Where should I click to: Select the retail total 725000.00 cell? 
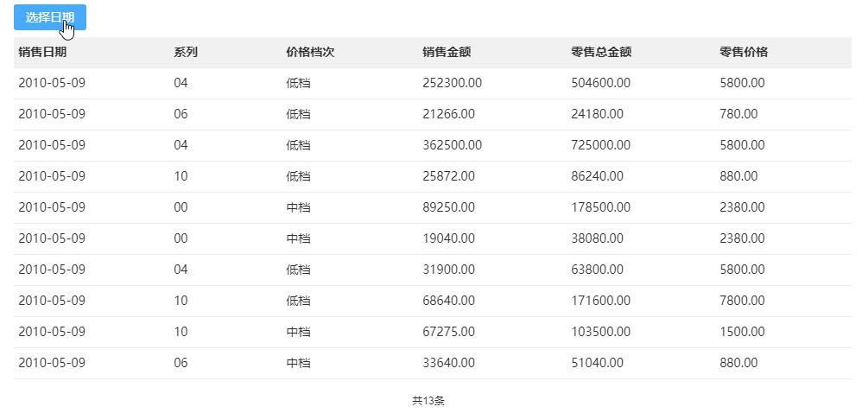coord(601,145)
